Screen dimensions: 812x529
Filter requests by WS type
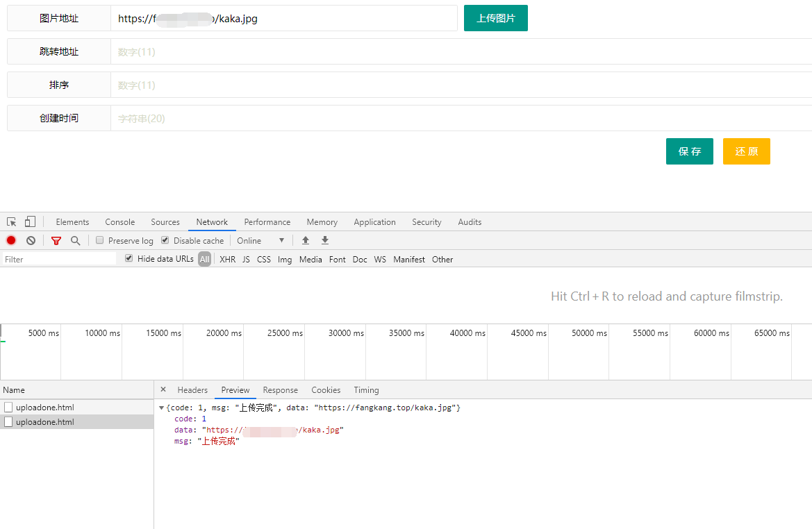pyautogui.click(x=380, y=260)
